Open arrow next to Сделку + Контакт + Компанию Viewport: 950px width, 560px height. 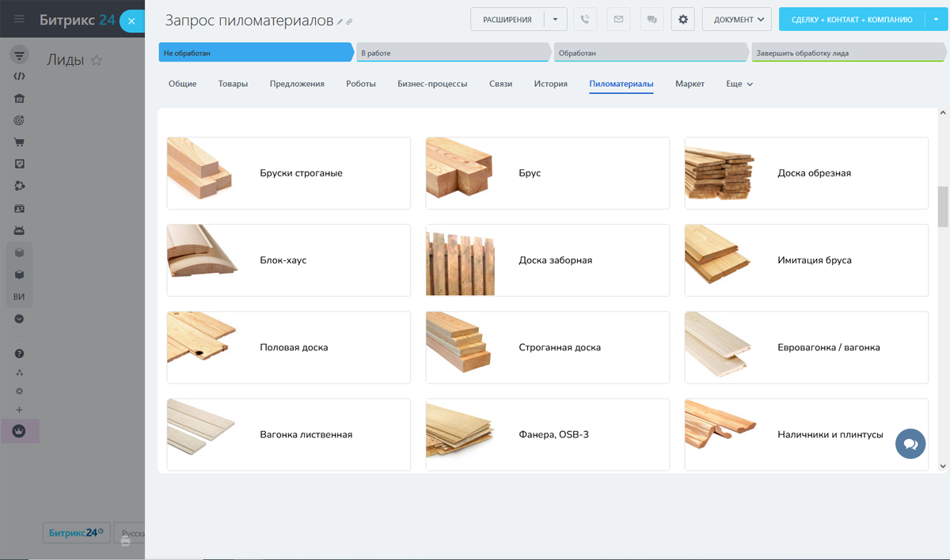coord(935,20)
